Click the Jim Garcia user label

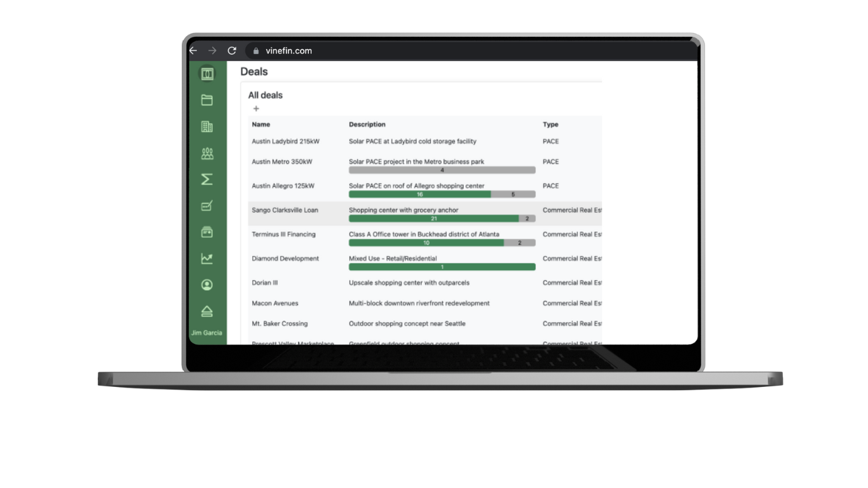point(207,333)
